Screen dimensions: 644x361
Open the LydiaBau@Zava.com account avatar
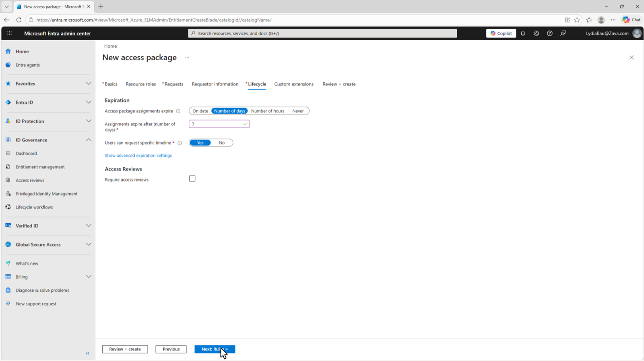tap(637, 33)
